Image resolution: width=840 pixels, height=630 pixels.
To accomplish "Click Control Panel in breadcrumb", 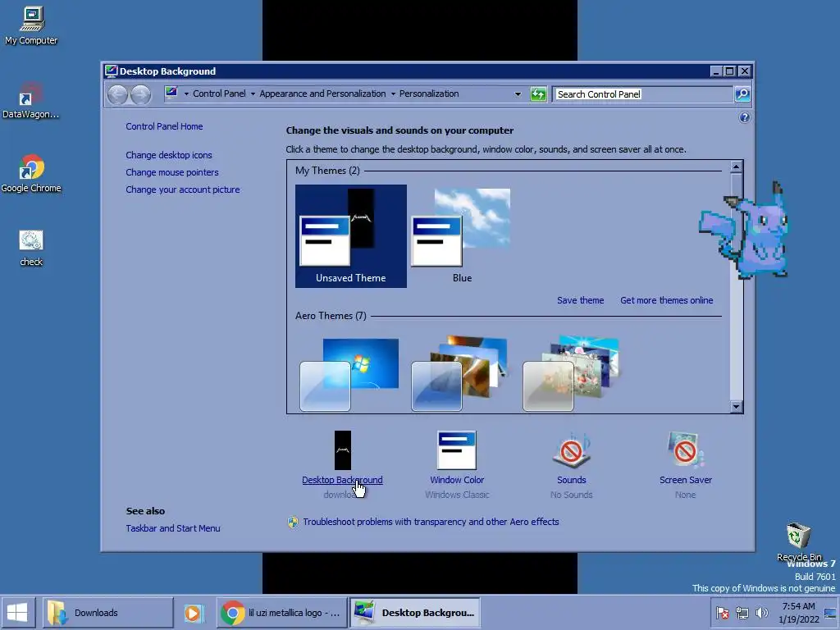I will 219,94.
